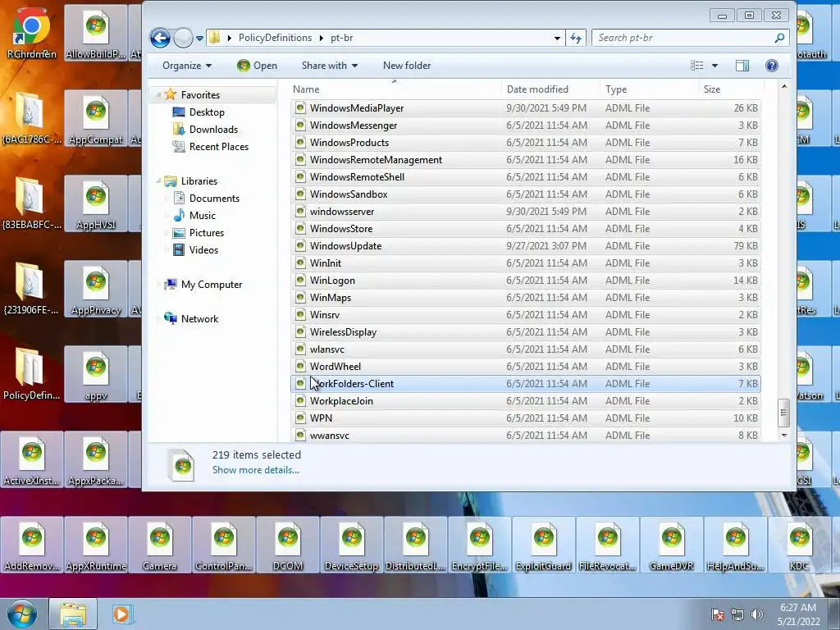The width and height of the screenshot is (840, 630).
Task: Open the taskbar clock showing 6:27 AM
Action: [x=798, y=614]
